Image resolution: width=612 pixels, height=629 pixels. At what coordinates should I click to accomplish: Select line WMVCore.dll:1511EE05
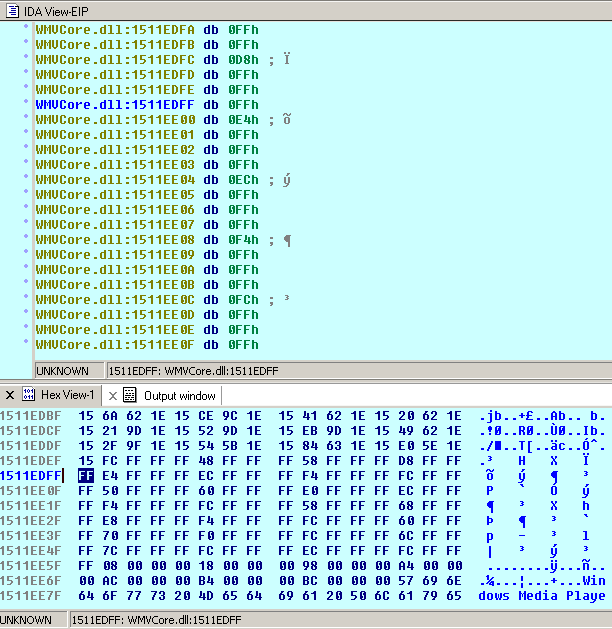(147, 195)
